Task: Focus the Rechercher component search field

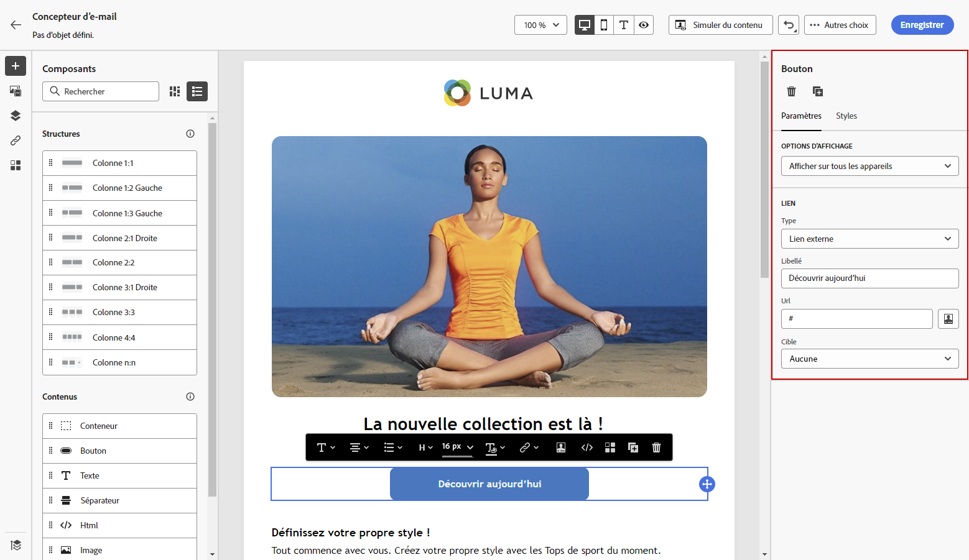Action: (x=101, y=91)
